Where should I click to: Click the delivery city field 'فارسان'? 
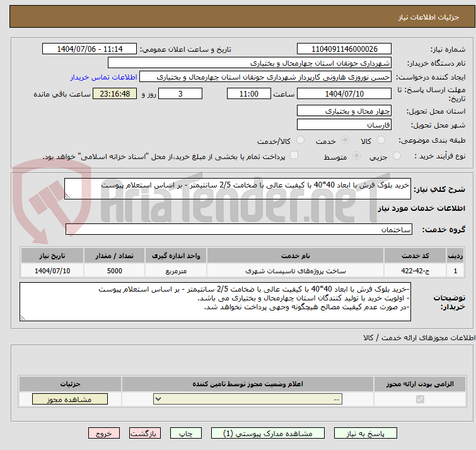(344, 125)
